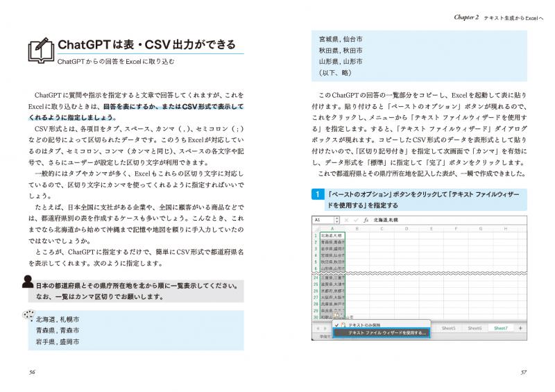The image size is (555, 392).
Task: Click the previous sheet navigation arrow
Action: pyautogui.click(x=318, y=328)
